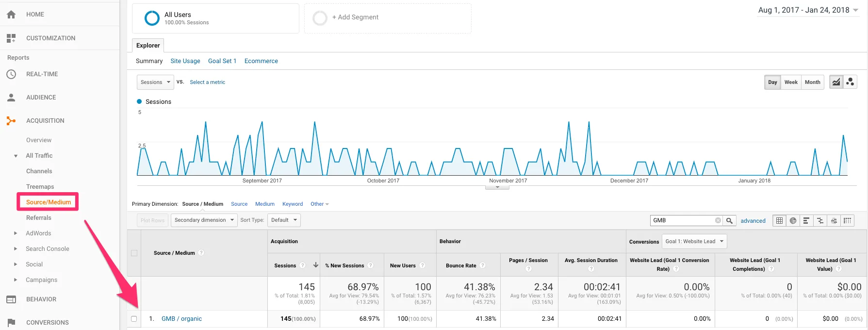
Task: Switch to the pie chart percentage view icon
Action: point(793,220)
